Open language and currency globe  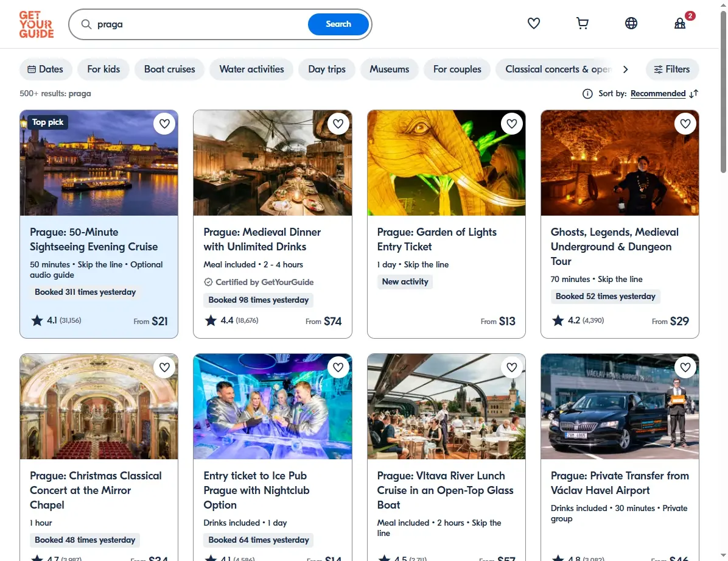[x=631, y=23]
